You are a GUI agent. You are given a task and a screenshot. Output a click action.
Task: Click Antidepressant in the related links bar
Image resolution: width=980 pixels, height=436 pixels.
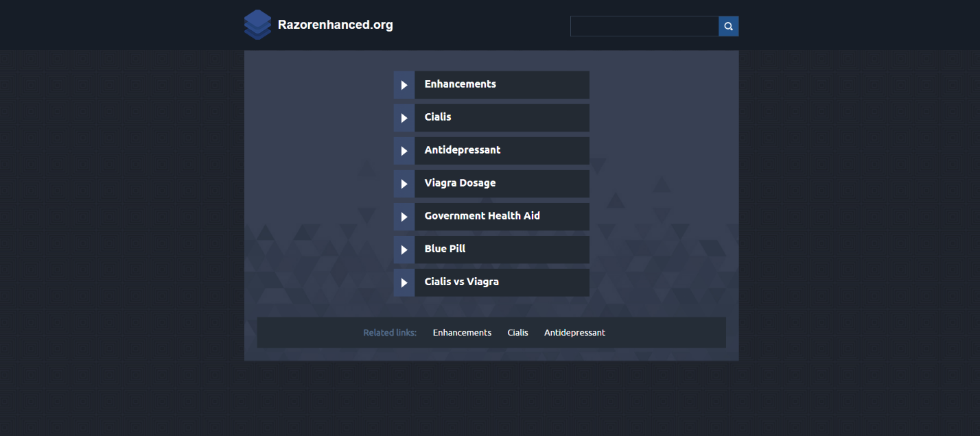click(574, 332)
